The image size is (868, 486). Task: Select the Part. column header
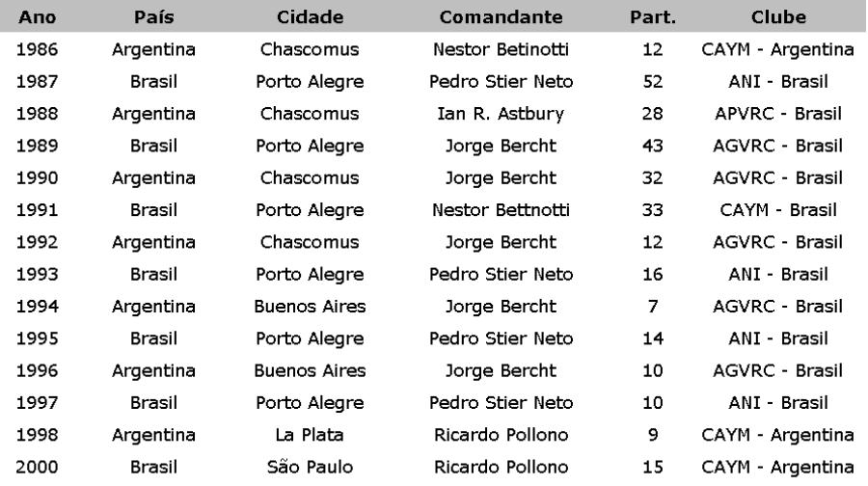click(653, 17)
